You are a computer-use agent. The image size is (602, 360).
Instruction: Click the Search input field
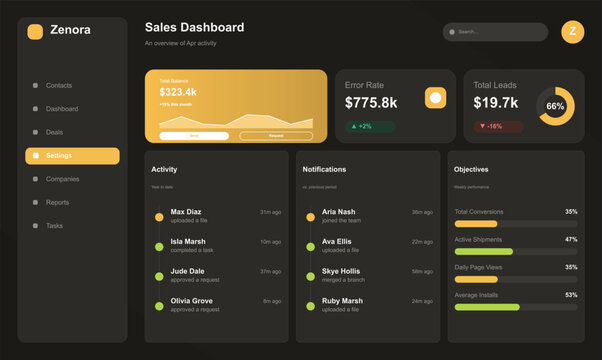tap(495, 32)
